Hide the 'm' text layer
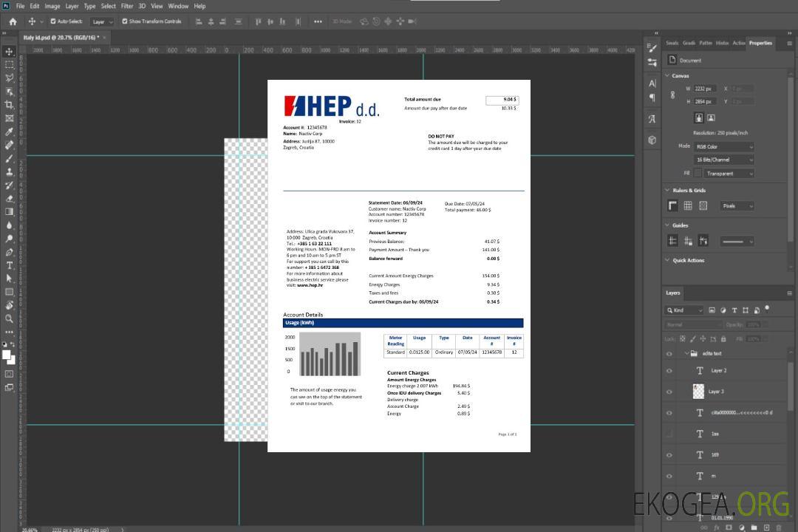Image resolution: width=798 pixels, height=532 pixels. pyautogui.click(x=669, y=477)
